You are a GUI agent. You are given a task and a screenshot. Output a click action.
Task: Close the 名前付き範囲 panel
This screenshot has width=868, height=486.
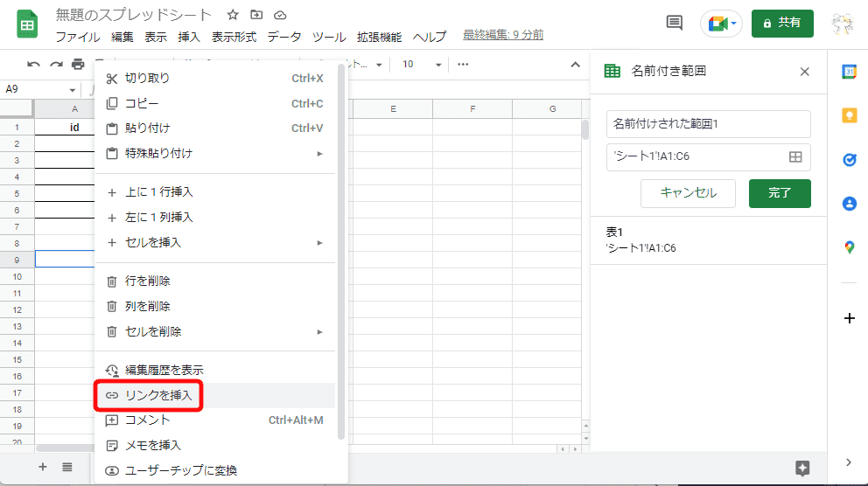pyautogui.click(x=804, y=72)
